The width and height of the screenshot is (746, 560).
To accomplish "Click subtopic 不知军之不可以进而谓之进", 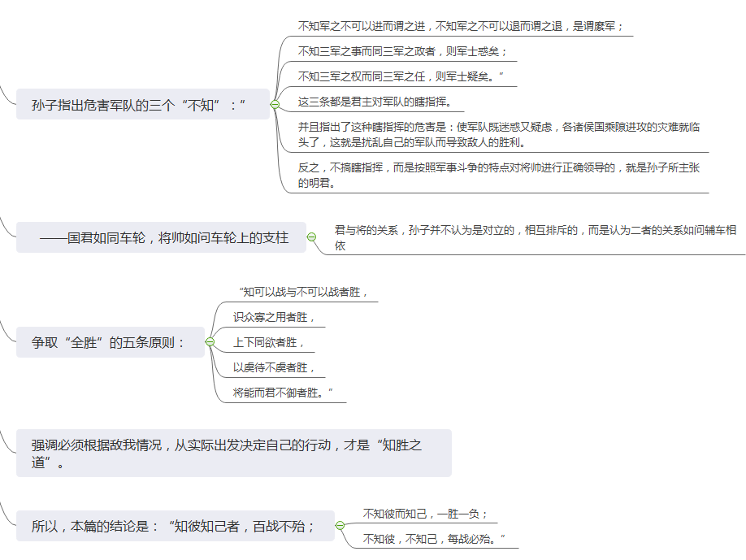I will pyautogui.click(x=461, y=26).
